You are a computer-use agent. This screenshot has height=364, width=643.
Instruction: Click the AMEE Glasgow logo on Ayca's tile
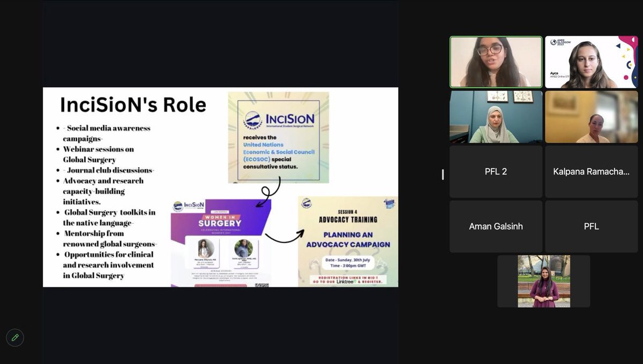click(560, 43)
